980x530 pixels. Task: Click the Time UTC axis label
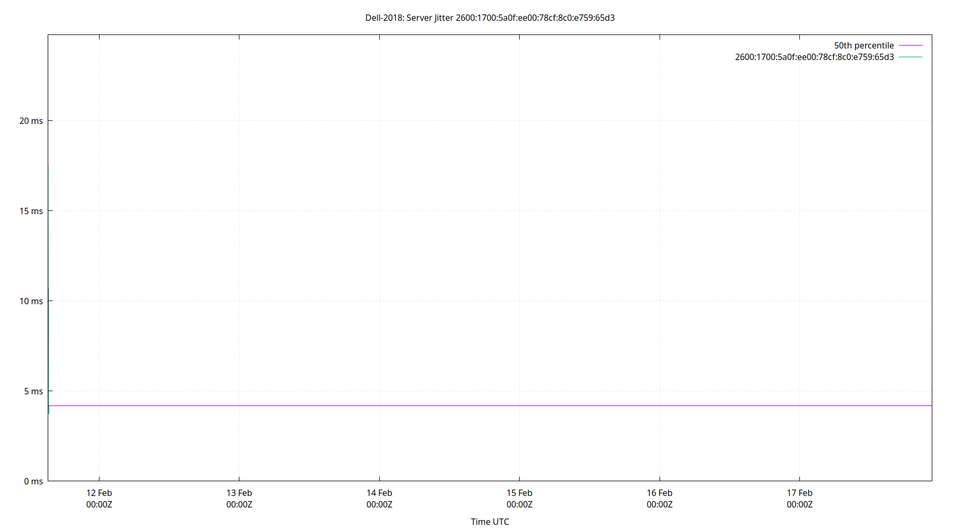click(x=489, y=522)
